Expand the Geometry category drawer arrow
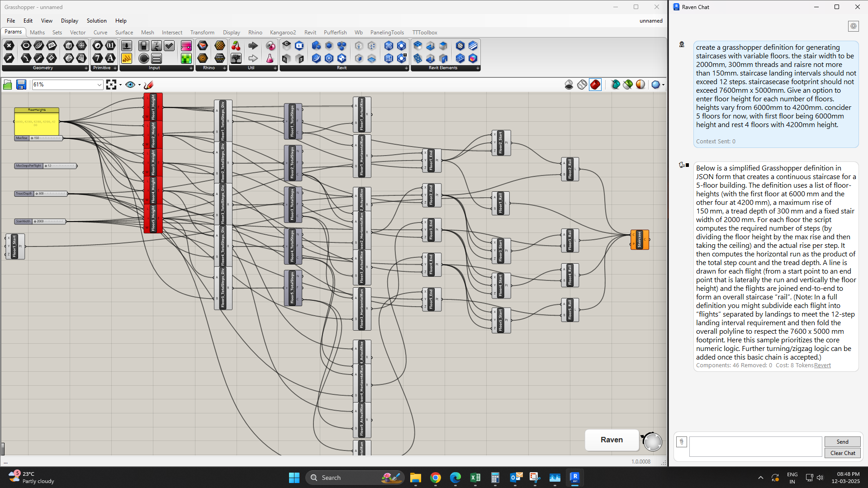868x488 pixels. tap(86, 68)
